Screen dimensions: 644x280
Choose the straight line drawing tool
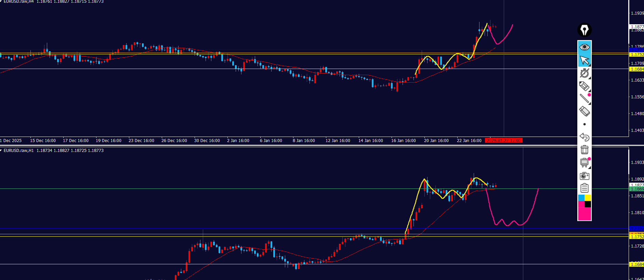click(x=584, y=99)
